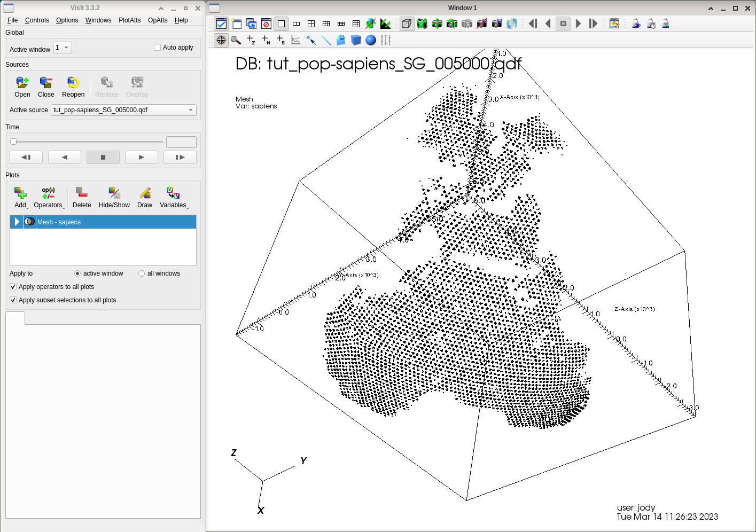Open the PlotAtts menu

[x=129, y=20]
